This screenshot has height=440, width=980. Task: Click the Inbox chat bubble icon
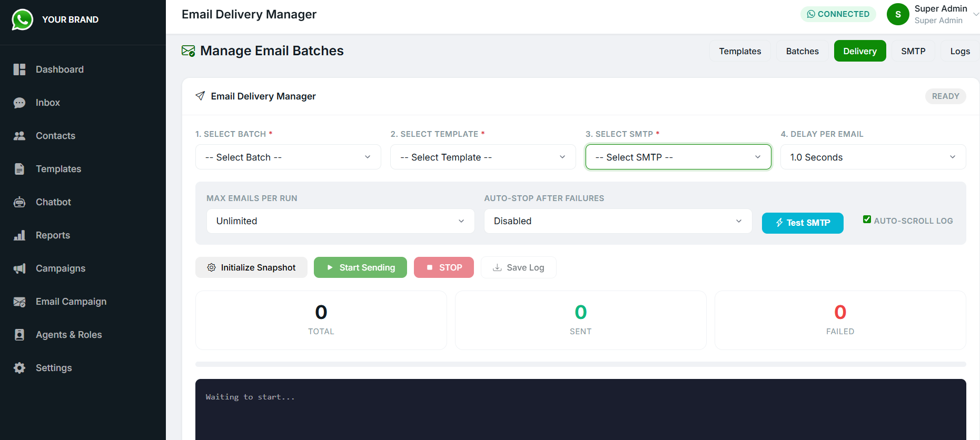(x=19, y=103)
